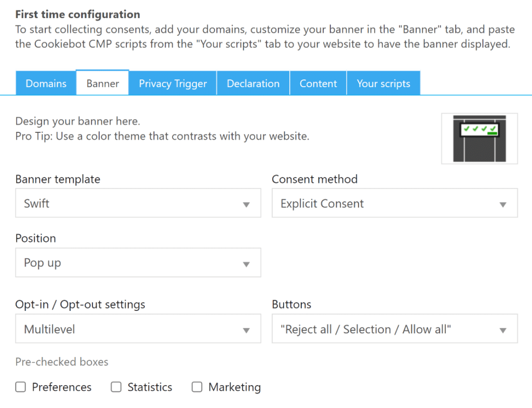Expand the Position dropdown showing Pop up
The width and height of the screenshot is (532, 408).
(138, 263)
